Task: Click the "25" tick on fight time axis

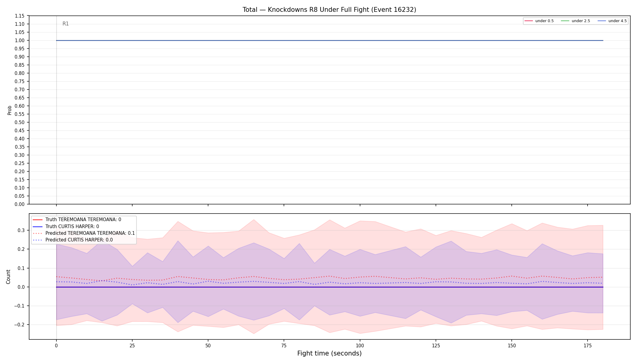Action: pos(132,345)
